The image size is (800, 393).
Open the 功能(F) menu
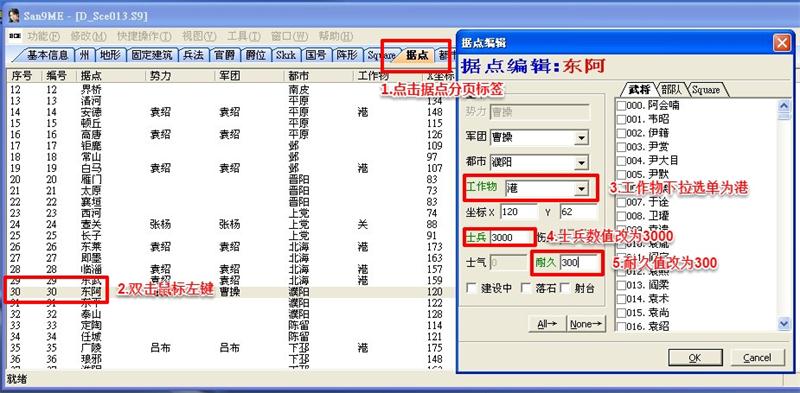coord(44,37)
